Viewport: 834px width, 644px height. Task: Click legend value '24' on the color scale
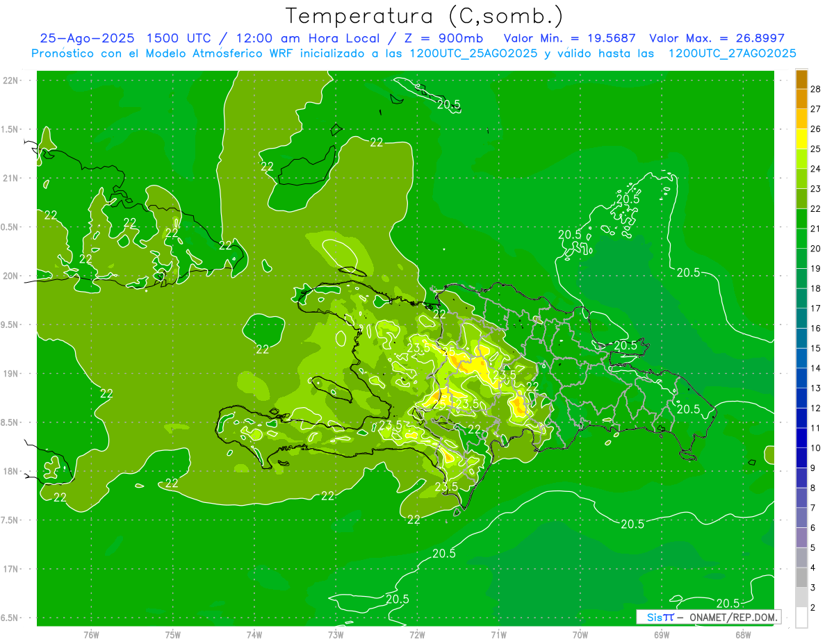[815, 169]
